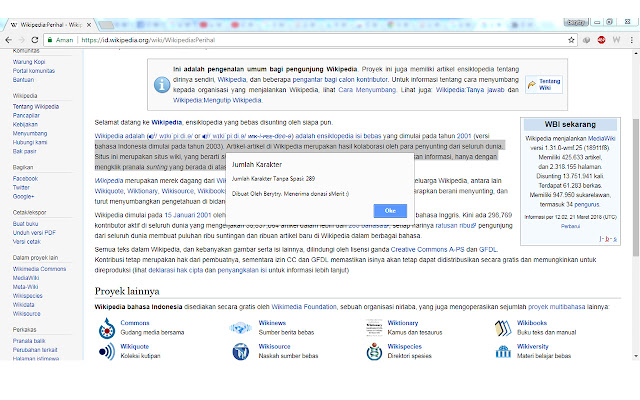
Task: Click the Wikibooks logo icon
Action: (x=503, y=328)
